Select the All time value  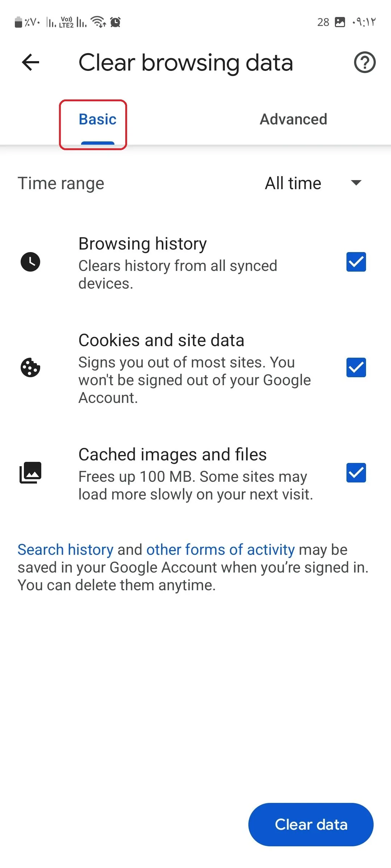point(293,183)
